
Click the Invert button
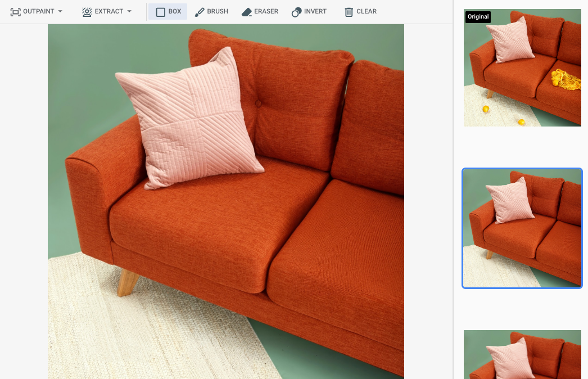pos(309,11)
